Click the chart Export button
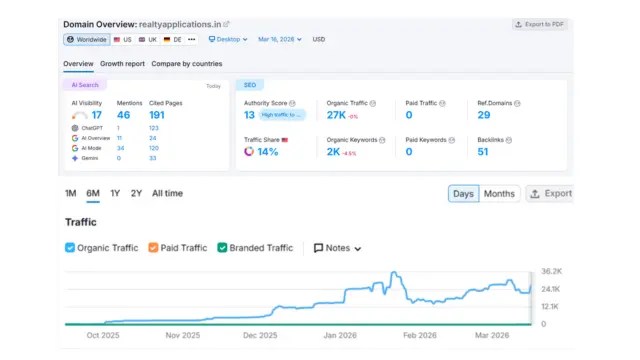The image size is (640, 360). click(x=550, y=194)
